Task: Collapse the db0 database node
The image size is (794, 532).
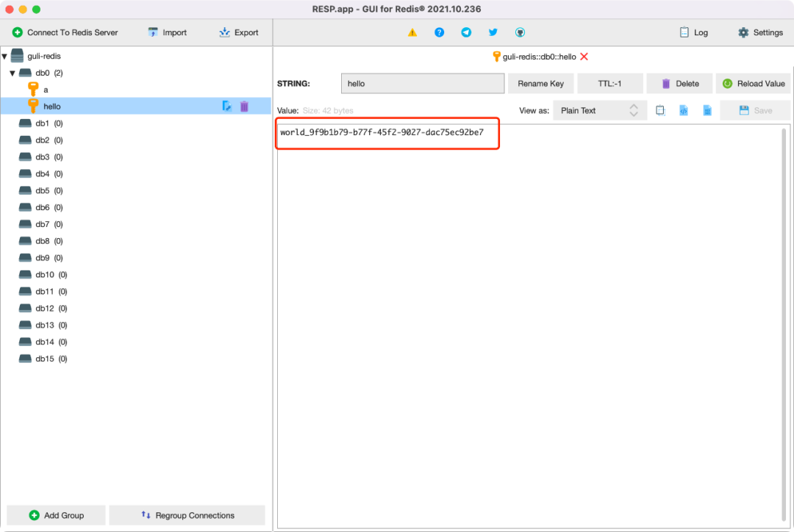Action: [12, 73]
